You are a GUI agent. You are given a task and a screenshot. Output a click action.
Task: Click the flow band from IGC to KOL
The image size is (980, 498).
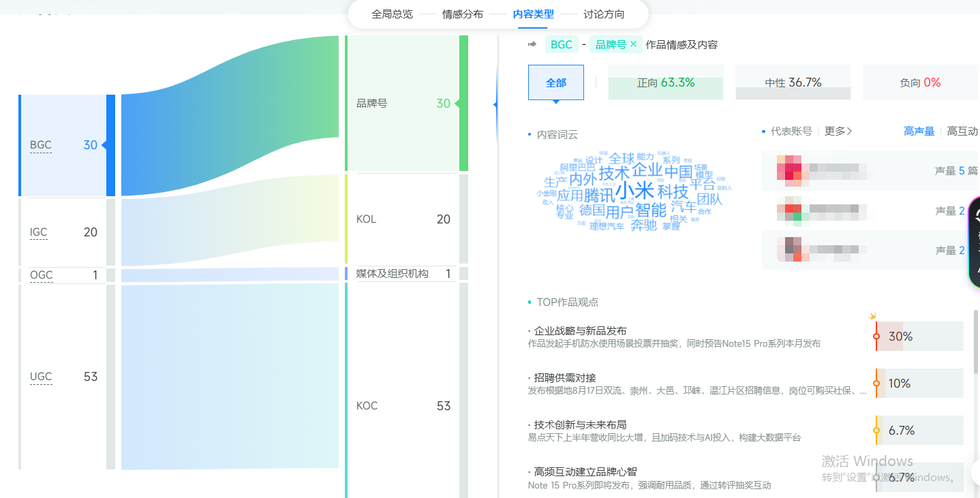click(x=230, y=220)
